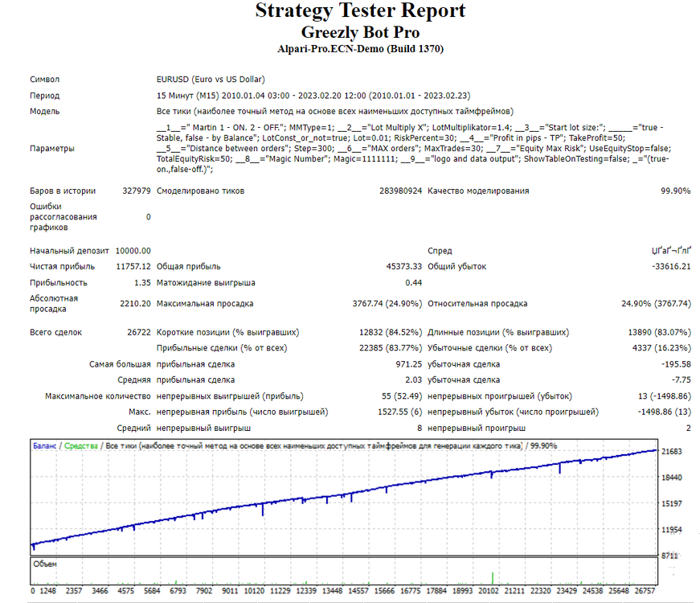Click average loss trade '-7.75'
Image resolution: width=700 pixels, height=603 pixels.
(681, 379)
